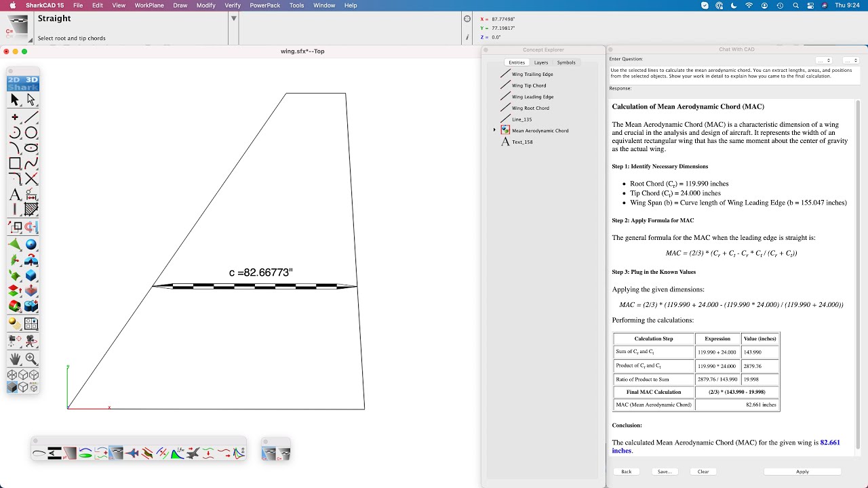This screenshot has height=488, width=868.
Task: Switch to the Symbols tab
Action: pyautogui.click(x=566, y=62)
